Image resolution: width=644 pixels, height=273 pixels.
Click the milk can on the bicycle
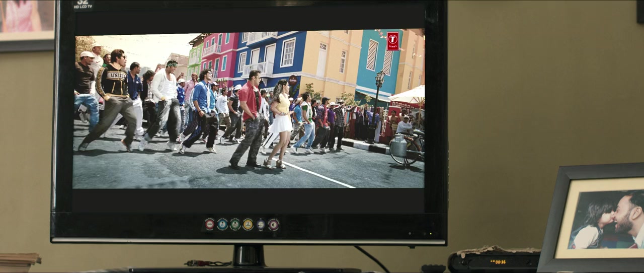click(x=398, y=147)
